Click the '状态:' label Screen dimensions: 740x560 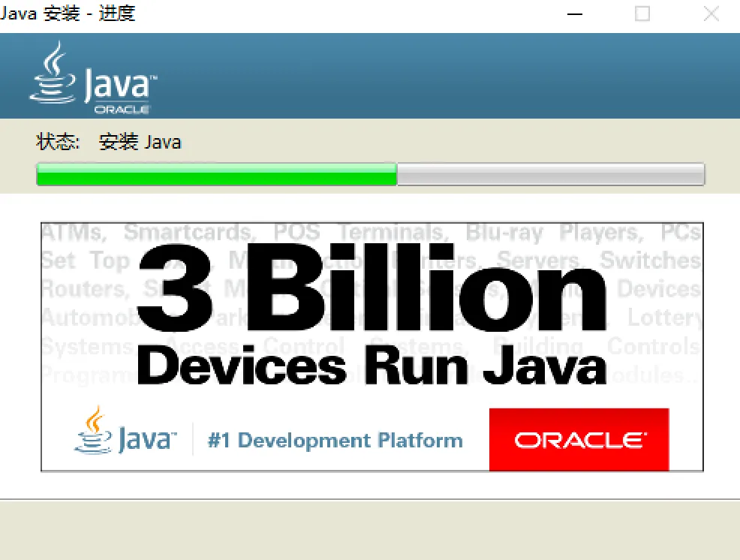(58, 142)
